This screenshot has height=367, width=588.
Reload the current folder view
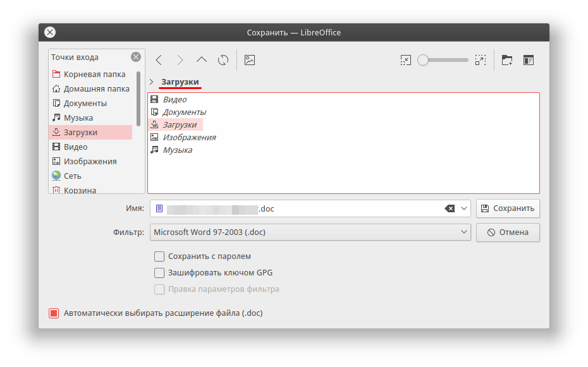(x=223, y=60)
